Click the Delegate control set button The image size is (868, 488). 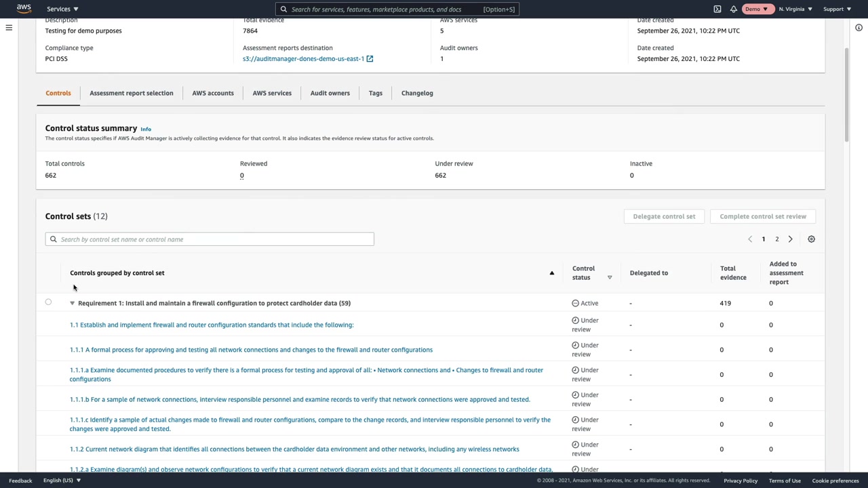[x=664, y=216]
